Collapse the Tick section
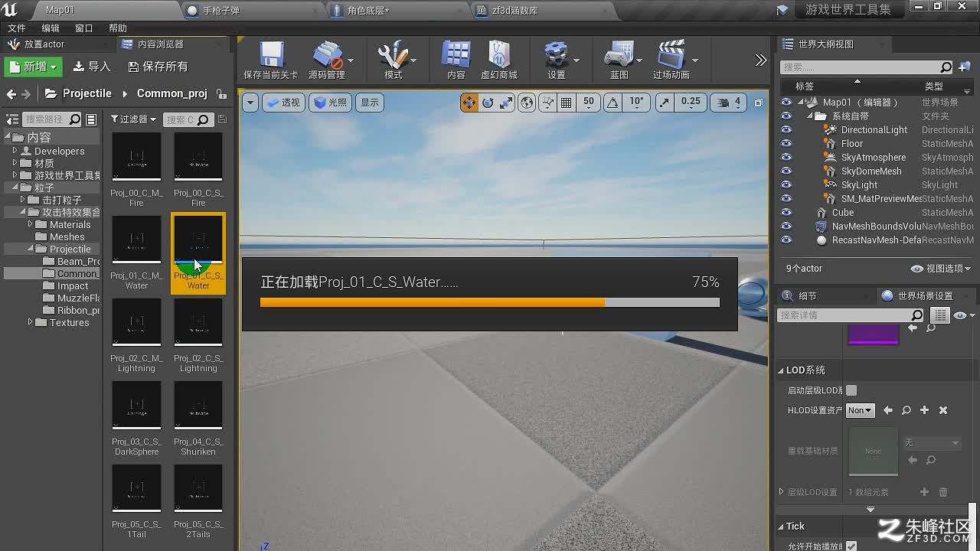This screenshot has width=980, height=551. [x=782, y=527]
